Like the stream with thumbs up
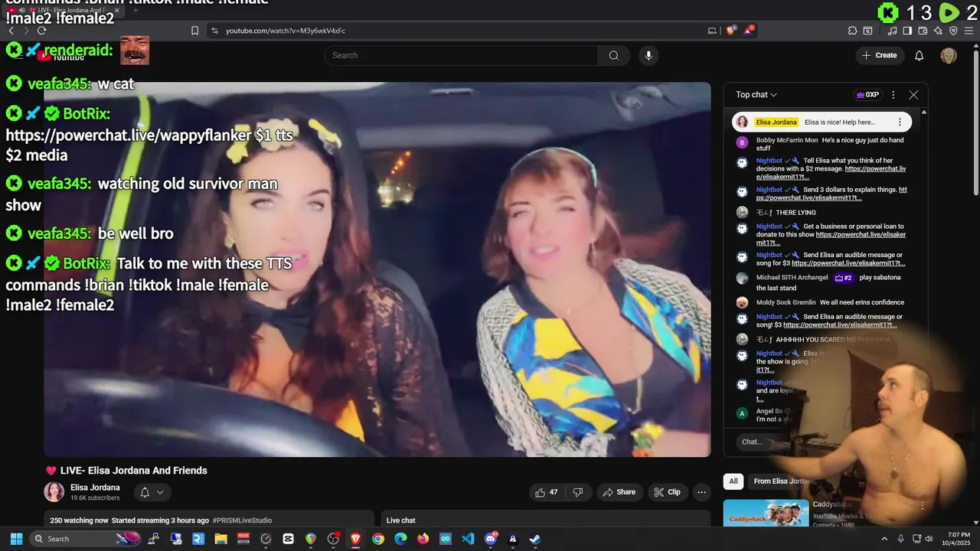This screenshot has width=980, height=551. [547, 492]
